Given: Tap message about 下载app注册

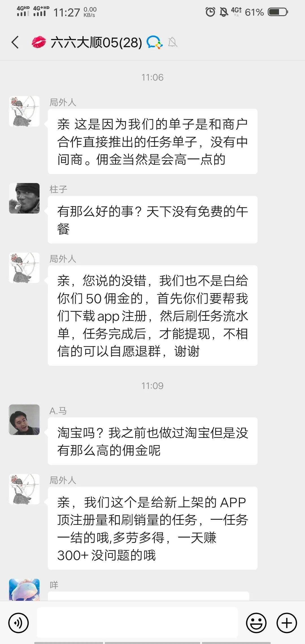Looking at the screenshot, I should pos(152,316).
